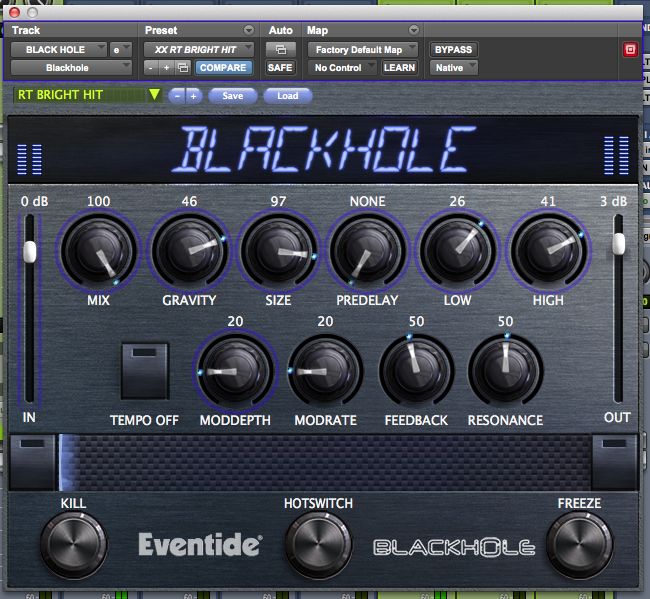This screenshot has width=650, height=599.
Task: Open the insert position 'e' selector
Action: [x=121, y=50]
